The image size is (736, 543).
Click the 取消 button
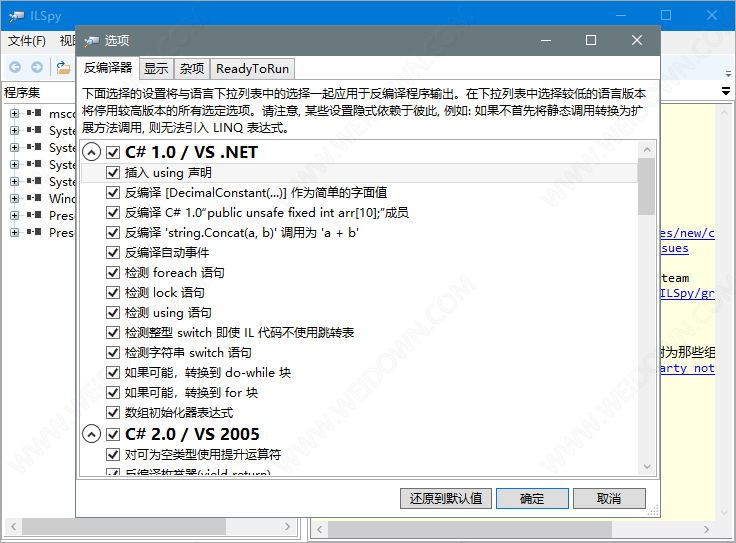pyautogui.click(x=609, y=498)
